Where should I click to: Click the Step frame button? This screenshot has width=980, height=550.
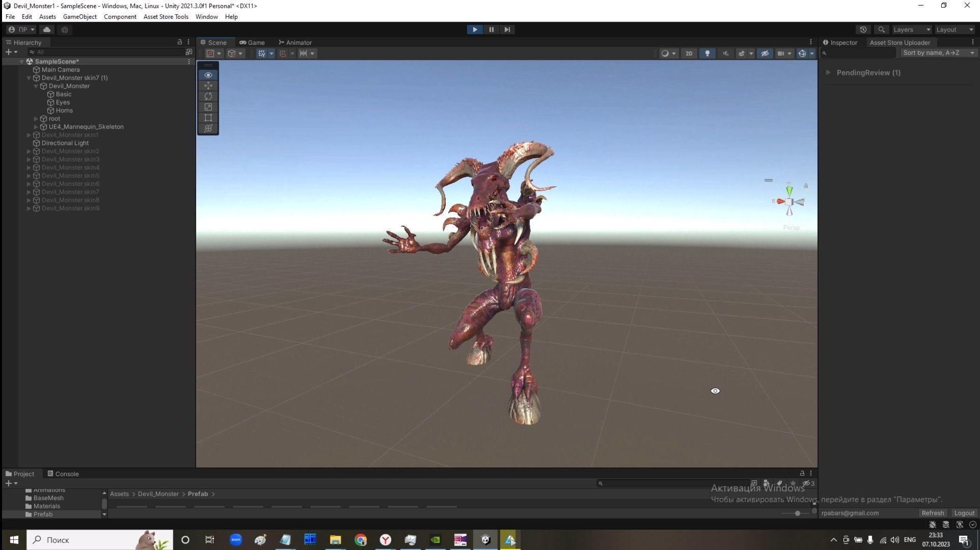[x=507, y=30]
